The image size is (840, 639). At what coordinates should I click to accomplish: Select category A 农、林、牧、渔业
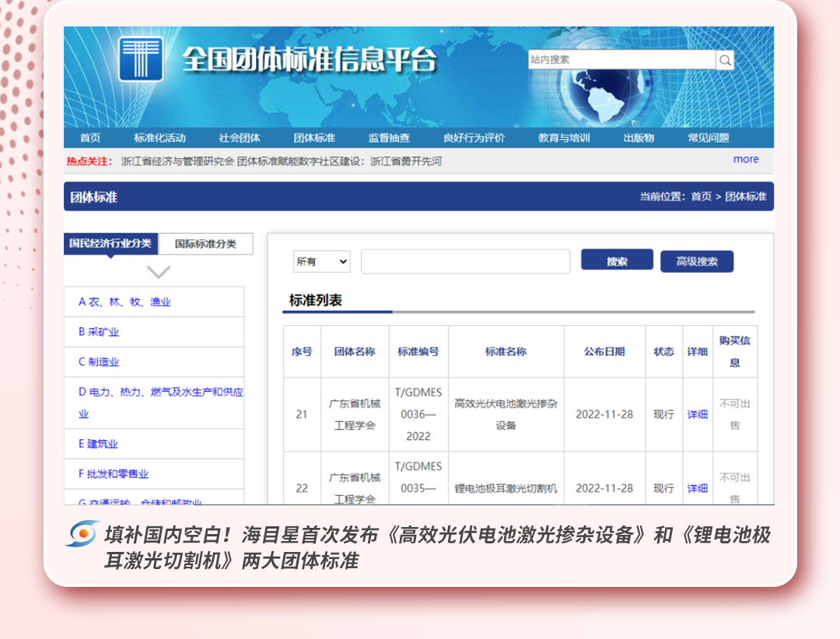(x=124, y=302)
